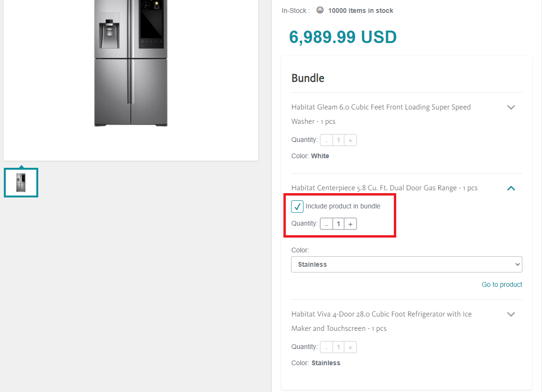Open the Stainless color dropdown
The height and width of the screenshot is (392, 542).
click(x=406, y=264)
